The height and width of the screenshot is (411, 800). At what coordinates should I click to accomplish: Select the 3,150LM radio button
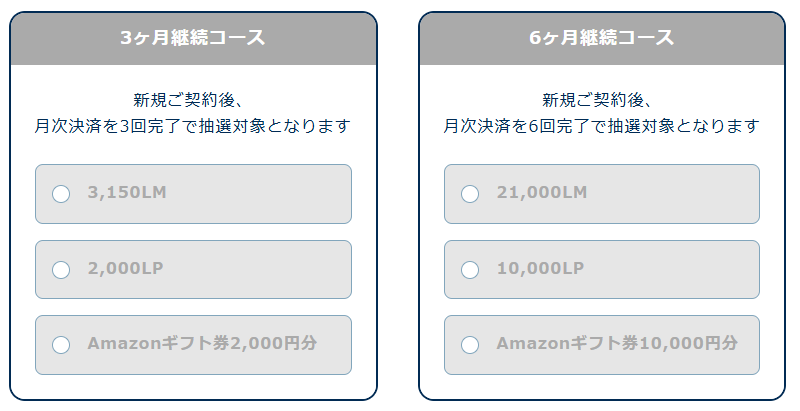(x=61, y=194)
